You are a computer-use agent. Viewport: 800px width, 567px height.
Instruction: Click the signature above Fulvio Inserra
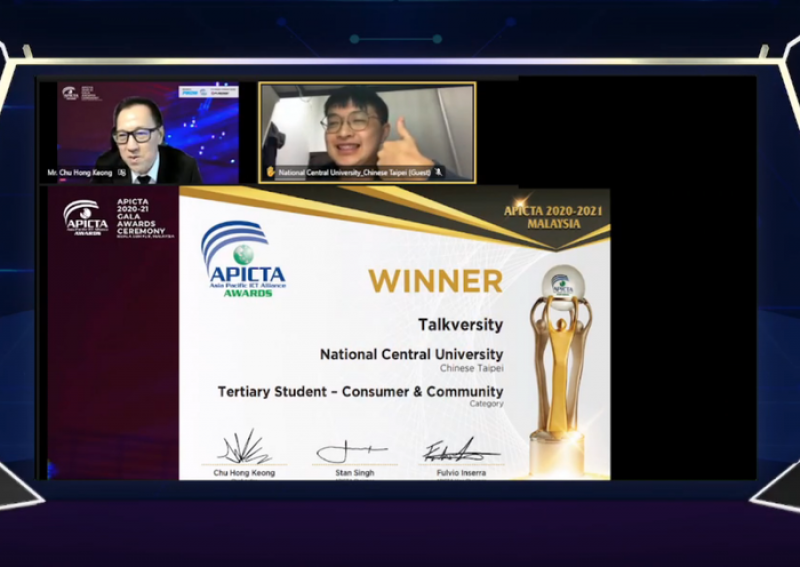(461, 451)
